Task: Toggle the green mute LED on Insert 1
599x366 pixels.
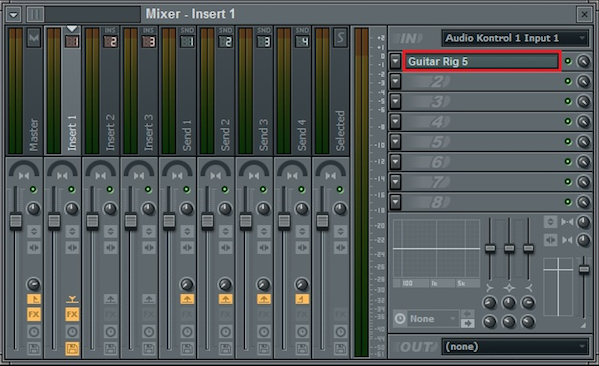Action: [x=71, y=189]
